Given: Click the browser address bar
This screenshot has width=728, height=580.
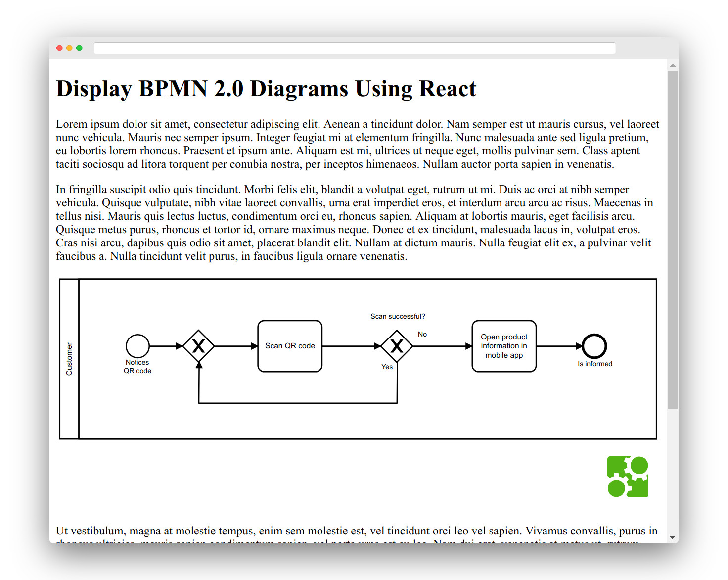Looking at the screenshot, I should pos(355,48).
